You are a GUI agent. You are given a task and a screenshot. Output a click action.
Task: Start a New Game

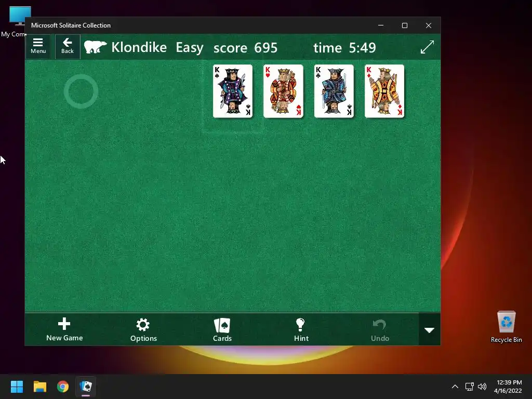[x=64, y=329]
